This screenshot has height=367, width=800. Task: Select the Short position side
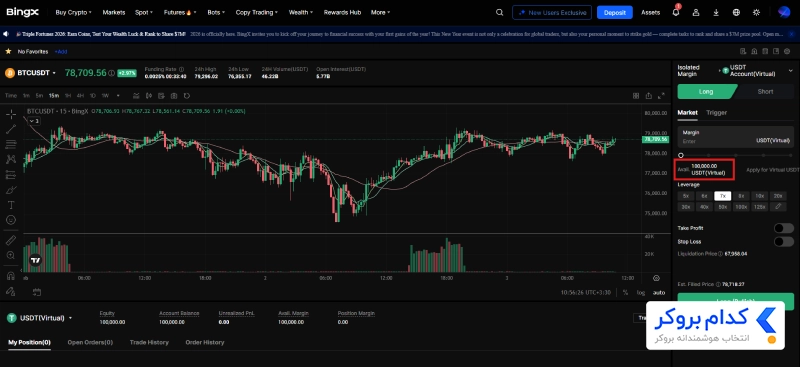(765, 92)
